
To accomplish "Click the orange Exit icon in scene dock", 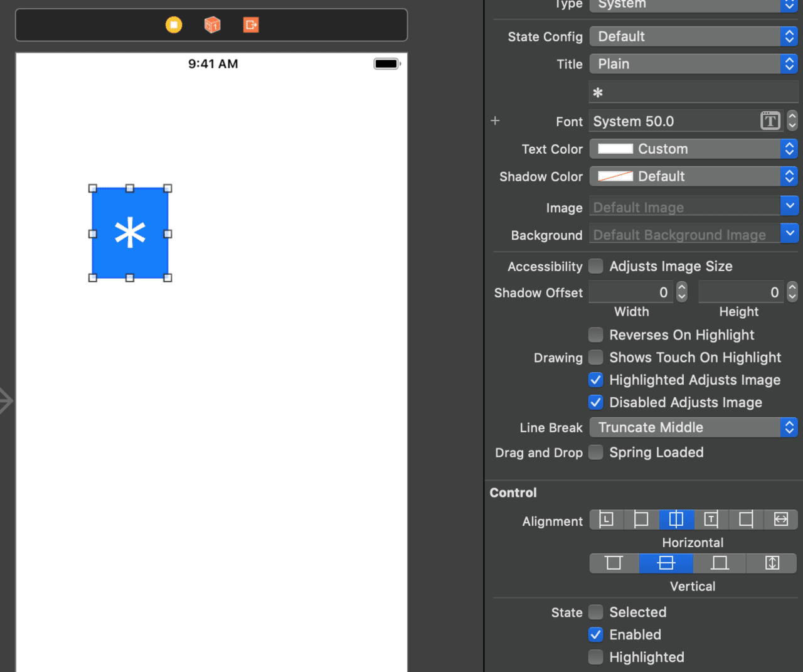I will (251, 24).
